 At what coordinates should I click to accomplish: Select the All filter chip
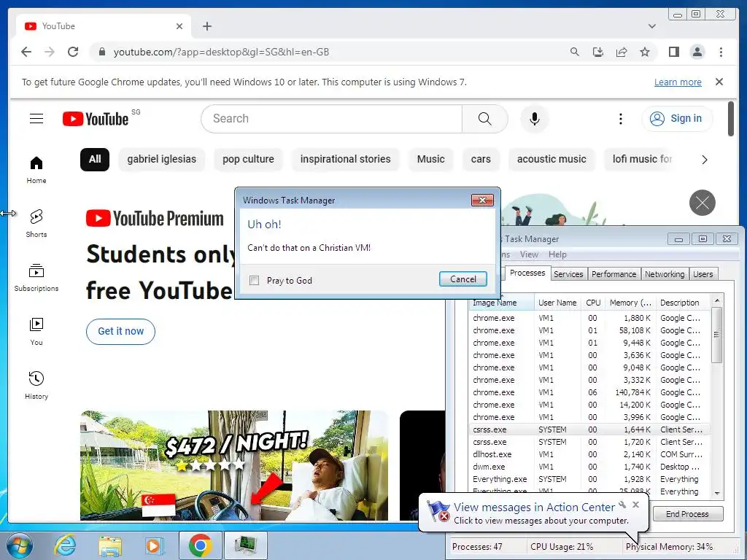tap(95, 159)
